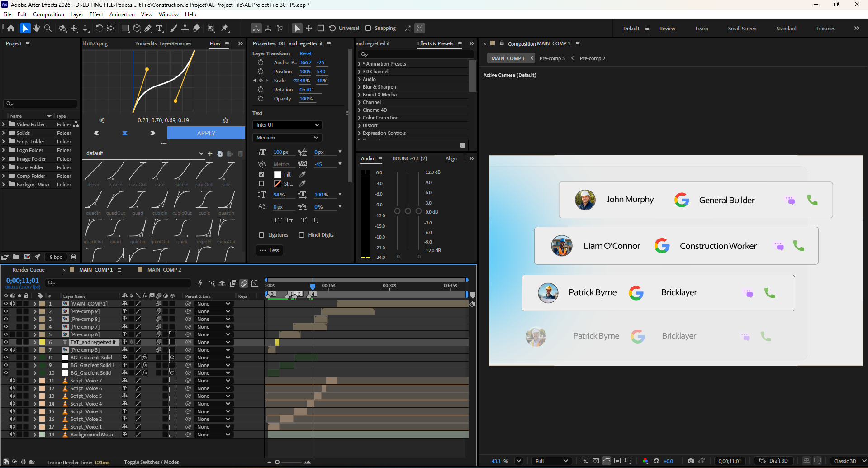Screen dimensions: 868x468
Task: Expand the Icons Folder in Project
Action: coord(4,167)
